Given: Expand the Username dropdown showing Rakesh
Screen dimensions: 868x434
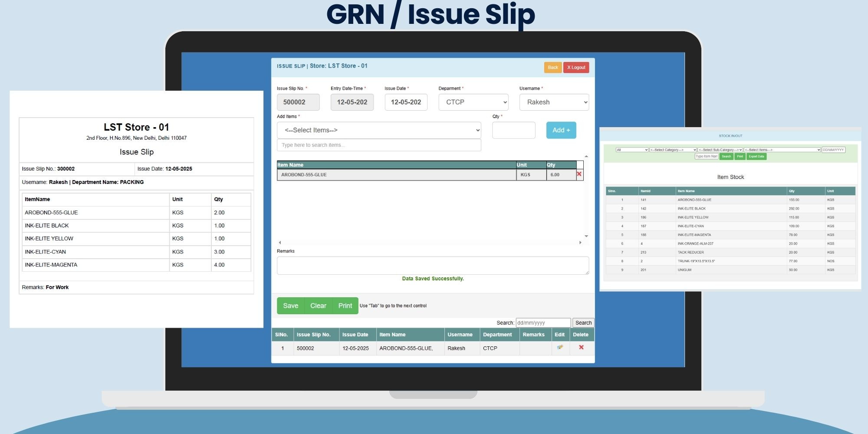Looking at the screenshot, I should point(554,102).
